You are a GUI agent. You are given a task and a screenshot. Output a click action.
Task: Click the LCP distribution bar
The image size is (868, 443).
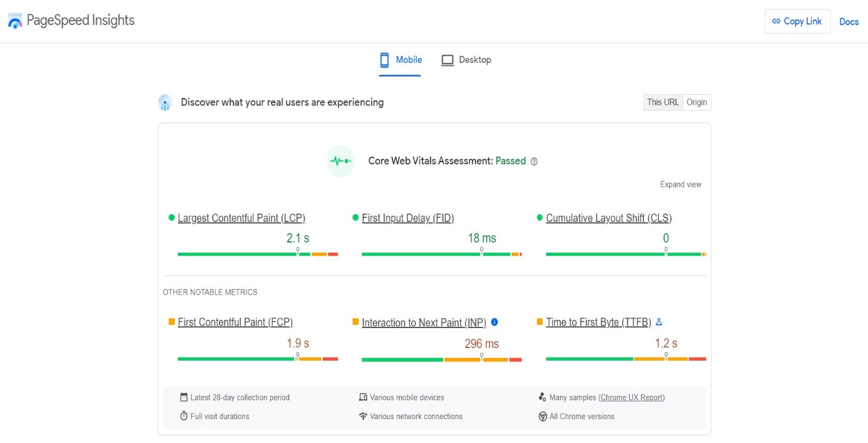coord(258,254)
